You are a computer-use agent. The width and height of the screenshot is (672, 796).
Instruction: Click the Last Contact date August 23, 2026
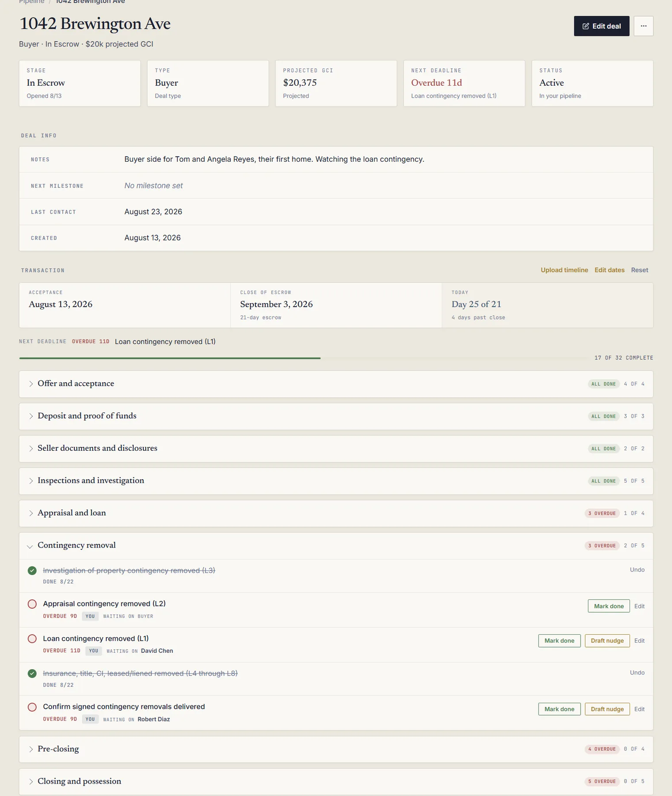(x=153, y=212)
